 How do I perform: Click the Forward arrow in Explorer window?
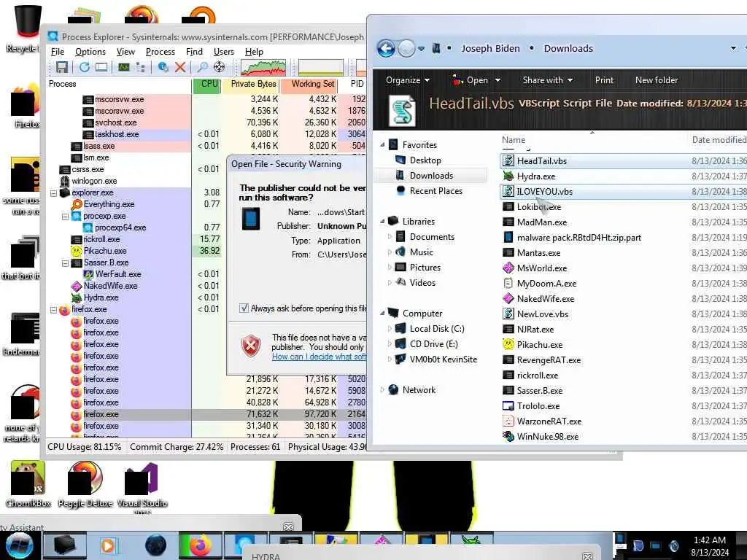point(406,48)
